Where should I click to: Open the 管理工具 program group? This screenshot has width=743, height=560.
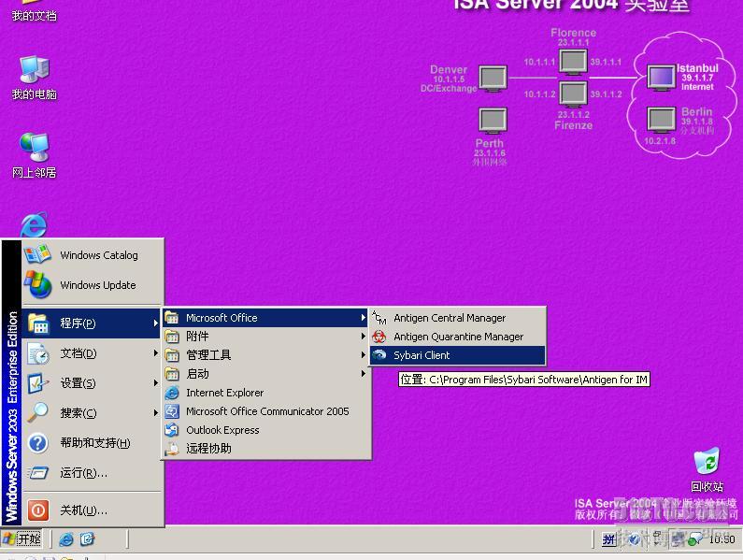265,354
